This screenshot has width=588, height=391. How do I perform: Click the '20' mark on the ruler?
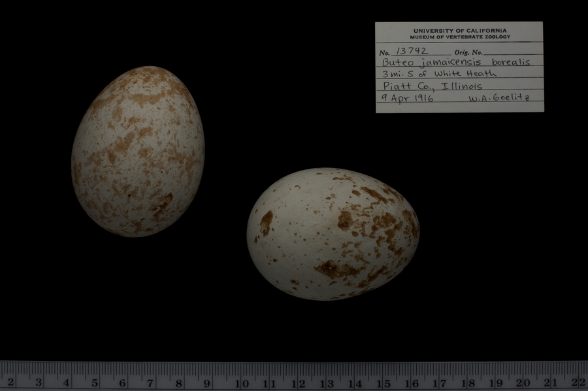click(x=523, y=383)
